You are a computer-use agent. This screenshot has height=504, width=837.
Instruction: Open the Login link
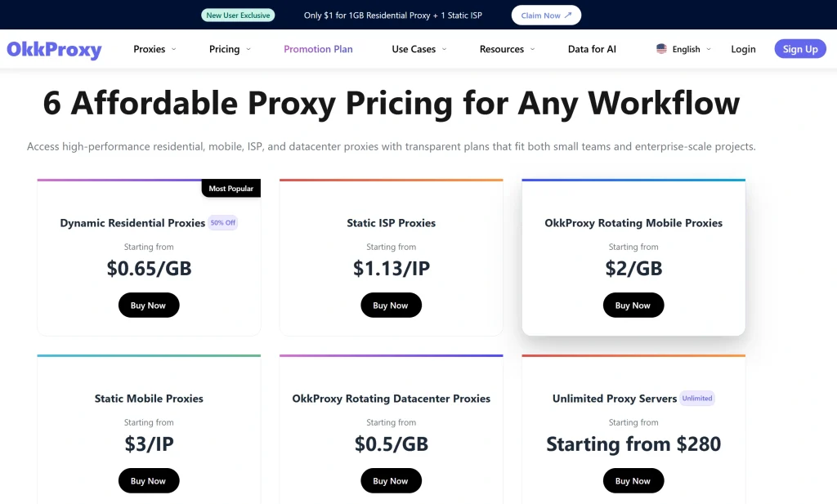point(742,49)
